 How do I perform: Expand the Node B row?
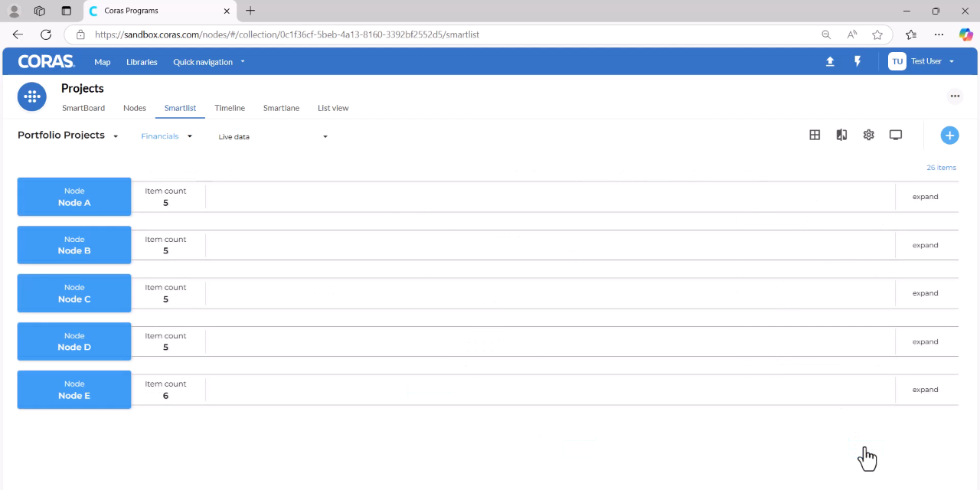pos(925,245)
